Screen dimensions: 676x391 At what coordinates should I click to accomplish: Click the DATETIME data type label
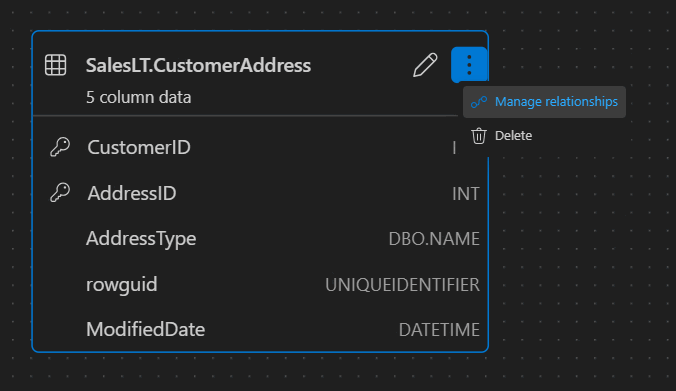tap(439, 330)
